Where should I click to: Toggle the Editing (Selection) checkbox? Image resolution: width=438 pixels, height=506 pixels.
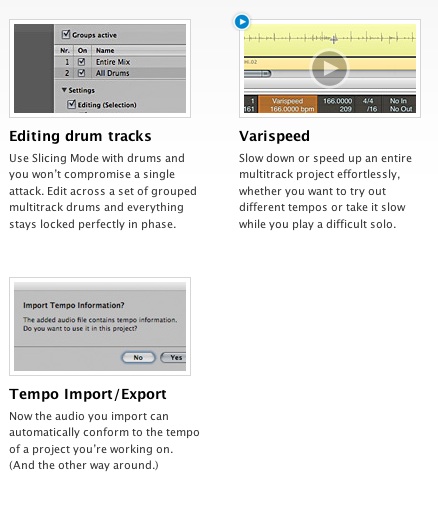tap(71, 104)
